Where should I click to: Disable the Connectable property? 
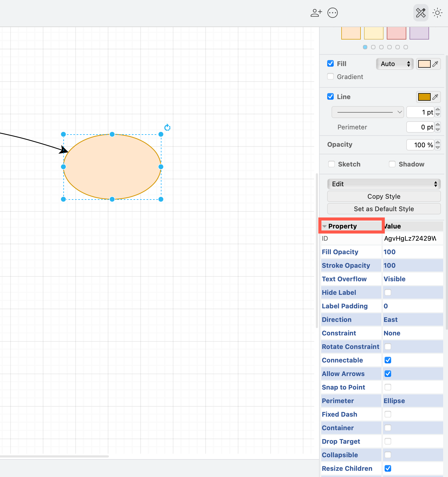click(x=388, y=360)
